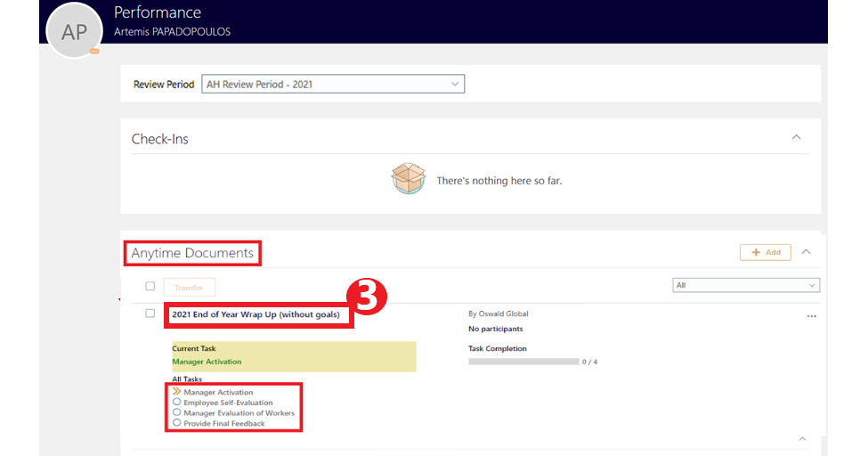Click the Check-Ins heading
The width and height of the screenshot is (868, 456).
(159, 139)
